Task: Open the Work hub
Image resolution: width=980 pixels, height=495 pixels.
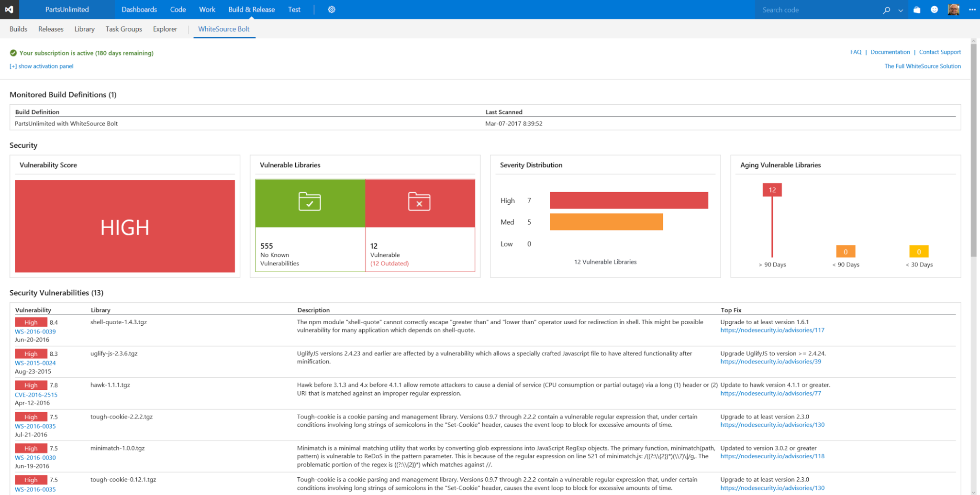Action: [x=207, y=10]
